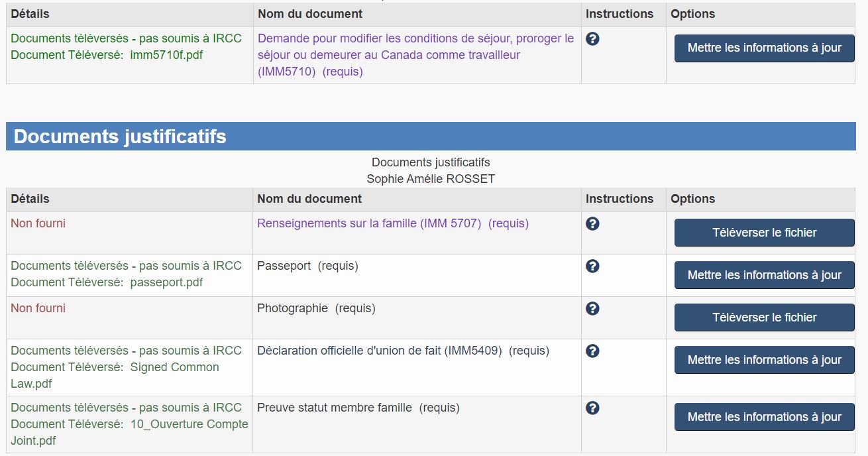This screenshot has height=456, width=868.
Task: Click Non fourni status in Photographie row
Action: 38,308
